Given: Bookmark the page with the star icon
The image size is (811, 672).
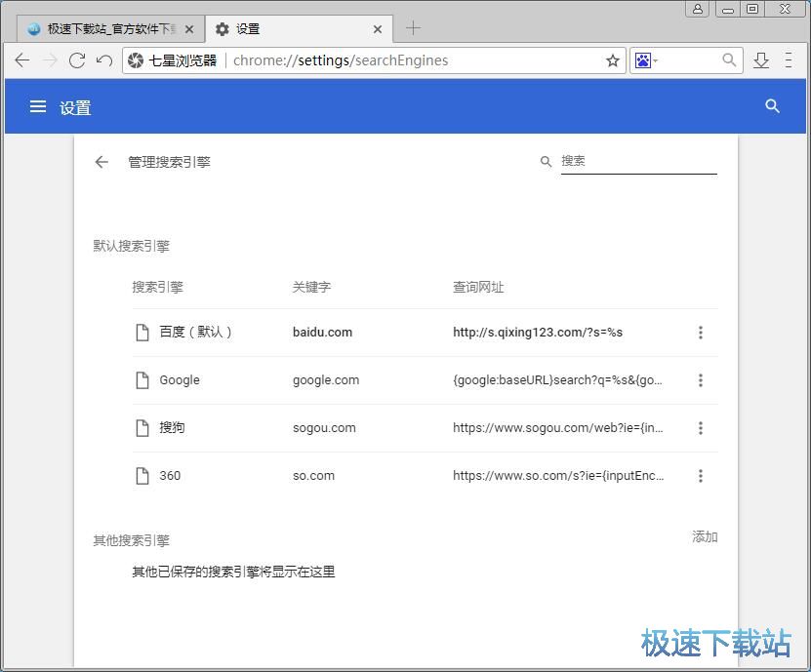Looking at the screenshot, I should (x=613, y=60).
